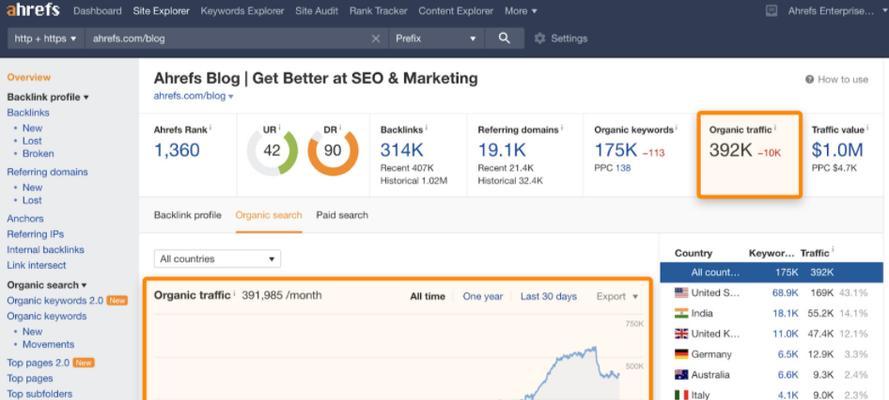Click the India flag icon
Screen dimensions: 889x400
[x=681, y=313]
